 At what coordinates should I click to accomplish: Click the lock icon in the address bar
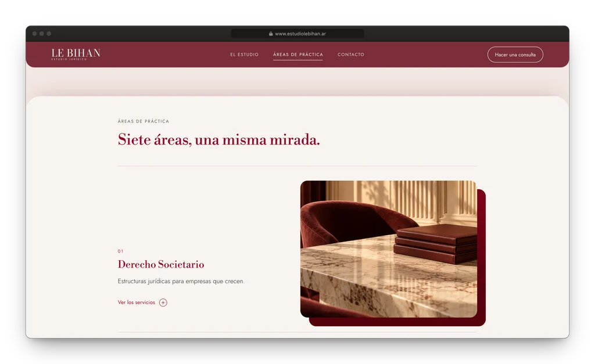click(271, 34)
